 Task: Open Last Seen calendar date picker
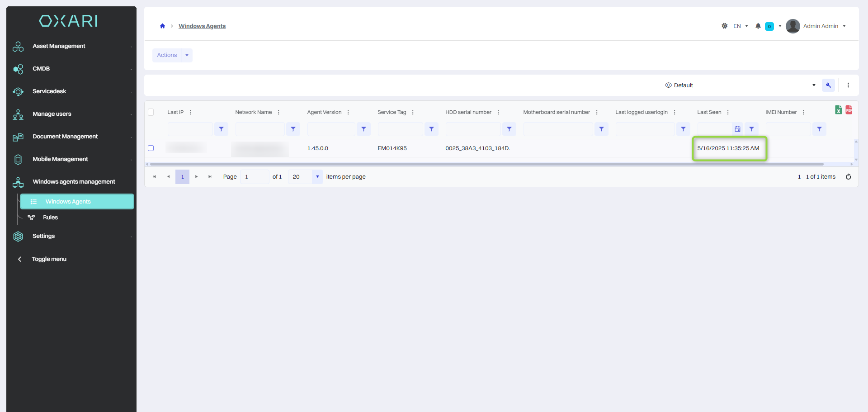pyautogui.click(x=737, y=129)
